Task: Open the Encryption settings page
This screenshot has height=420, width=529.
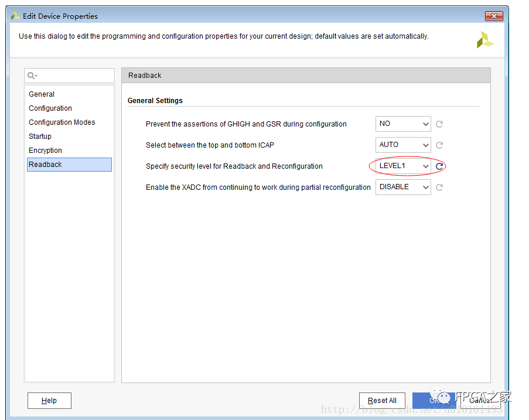Action: 45,151
